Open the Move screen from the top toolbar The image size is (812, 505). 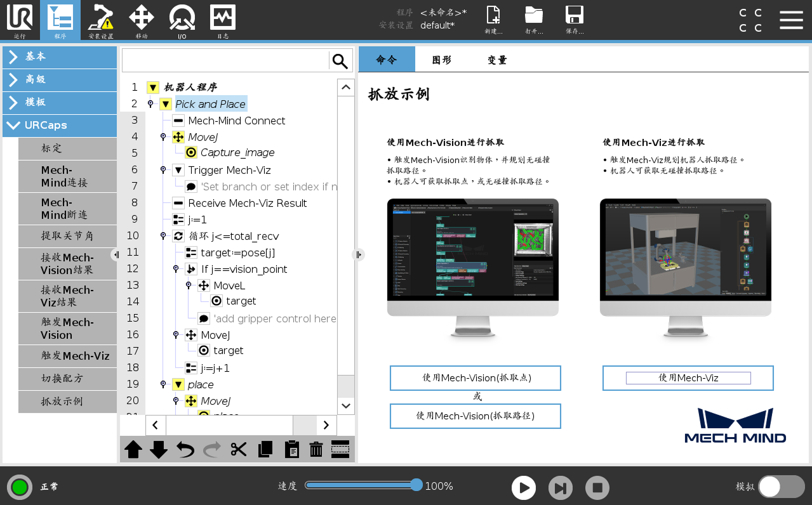click(141, 20)
